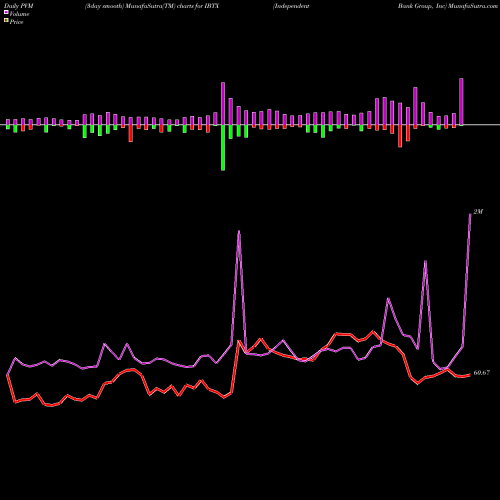
Task: Click the Price legend color swatch
Action: tap(6, 21)
